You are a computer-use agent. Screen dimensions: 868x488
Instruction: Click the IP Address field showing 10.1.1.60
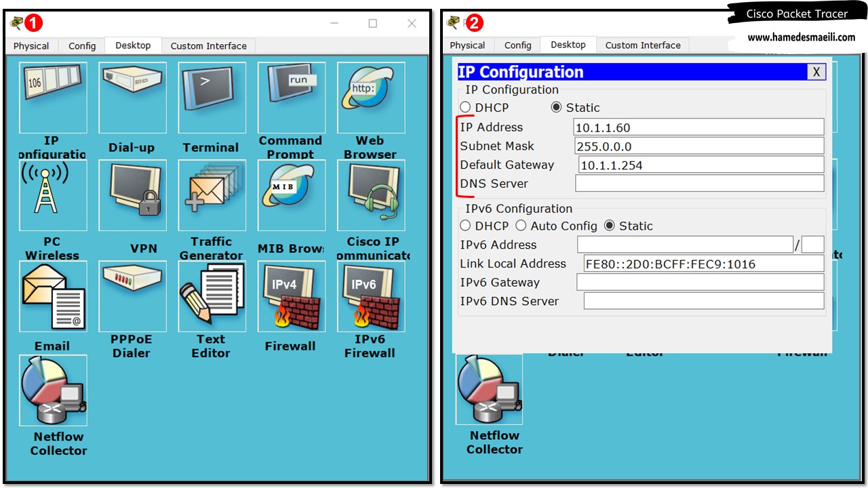[698, 127]
